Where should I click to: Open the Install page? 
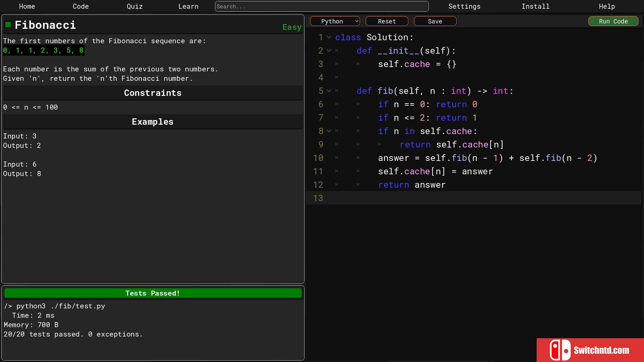[x=535, y=6]
